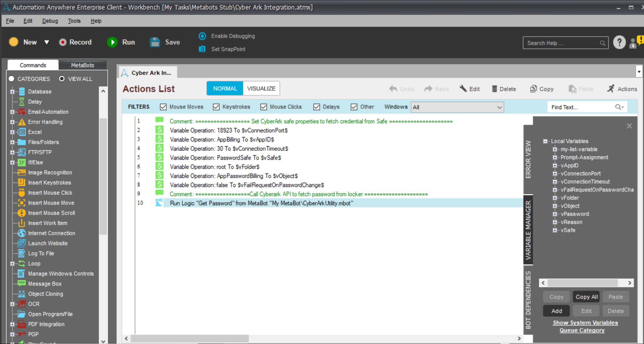Uncheck the Mouse Moves filter

163,107
